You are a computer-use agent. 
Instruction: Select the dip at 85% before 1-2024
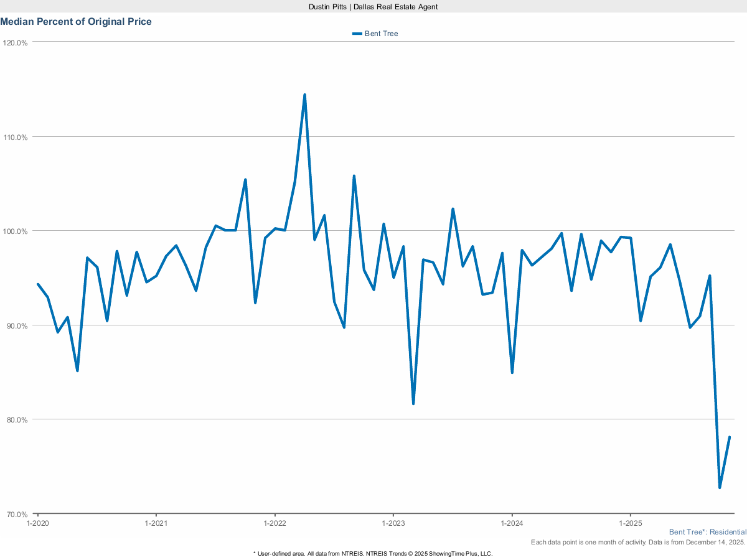pos(511,373)
